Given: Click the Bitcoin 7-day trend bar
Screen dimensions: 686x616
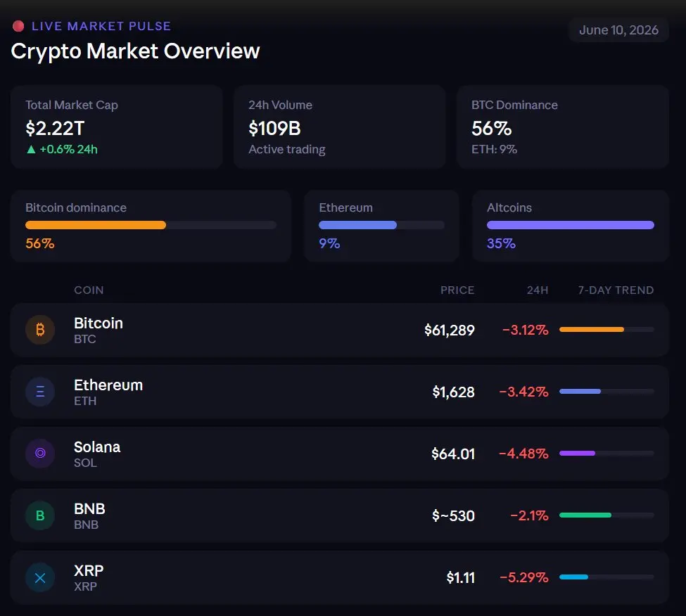Looking at the screenshot, I should [x=606, y=330].
